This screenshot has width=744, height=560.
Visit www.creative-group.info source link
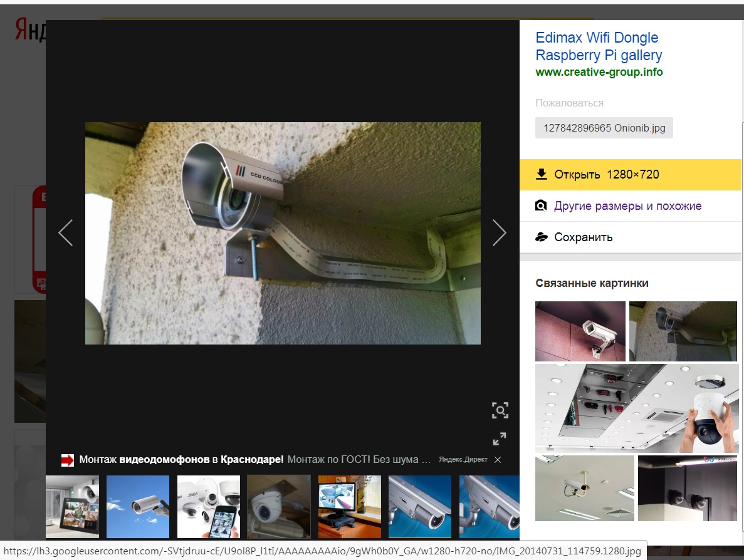pos(599,72)
